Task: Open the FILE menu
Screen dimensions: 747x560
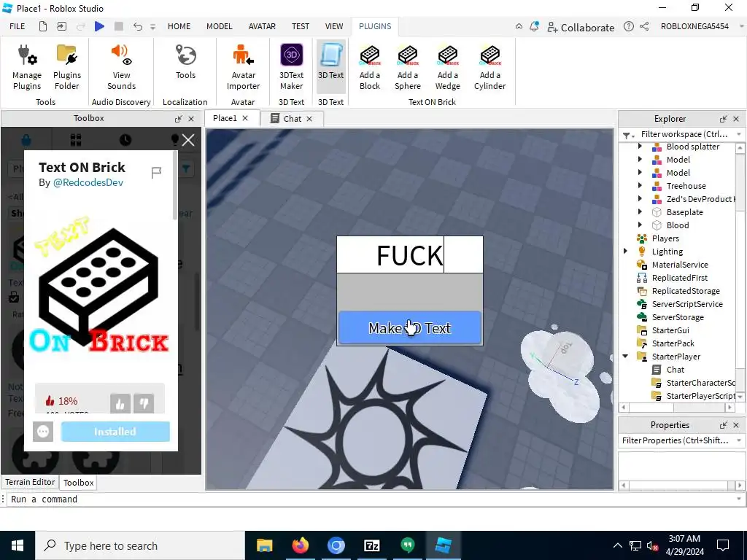Action: 18,26
